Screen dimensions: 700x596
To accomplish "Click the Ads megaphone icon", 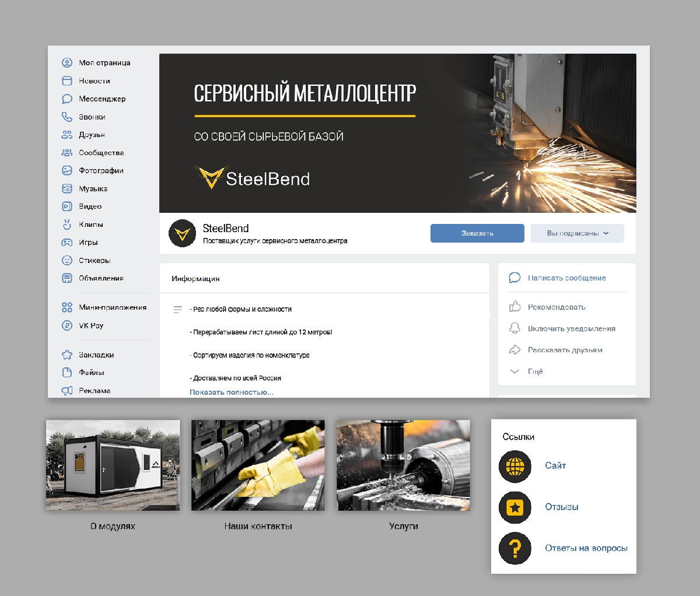I will point(67,391).
